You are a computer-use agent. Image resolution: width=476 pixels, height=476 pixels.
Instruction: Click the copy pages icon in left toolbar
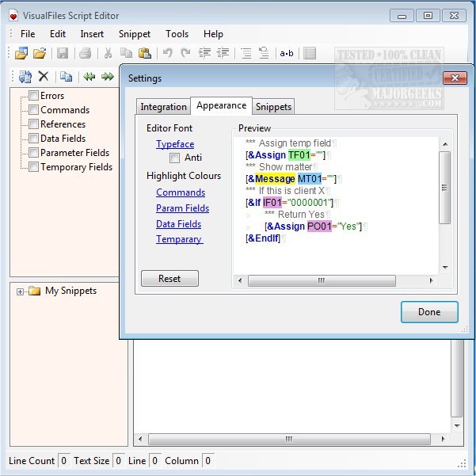[66, 77]
